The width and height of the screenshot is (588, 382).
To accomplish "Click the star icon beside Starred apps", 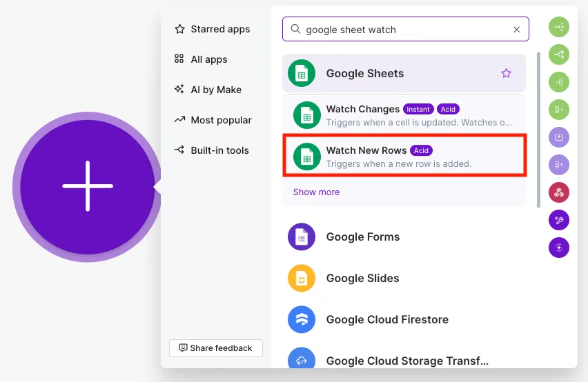I will (x=179, y=29).
